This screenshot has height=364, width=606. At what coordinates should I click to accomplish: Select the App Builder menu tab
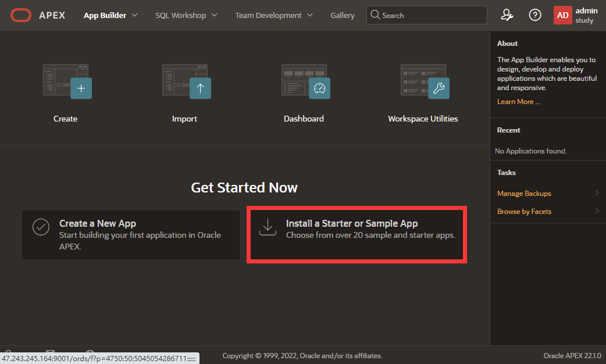coord(105,15)
